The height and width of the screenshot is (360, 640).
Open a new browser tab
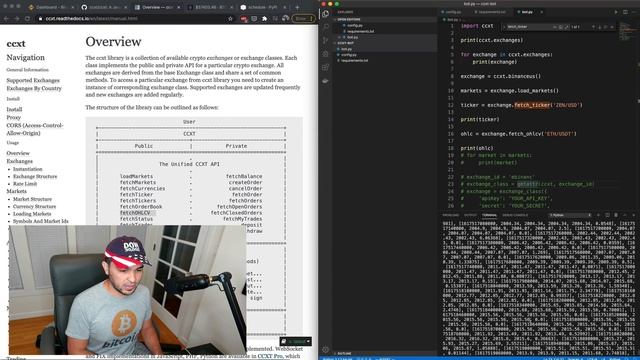tap(297, 7)
